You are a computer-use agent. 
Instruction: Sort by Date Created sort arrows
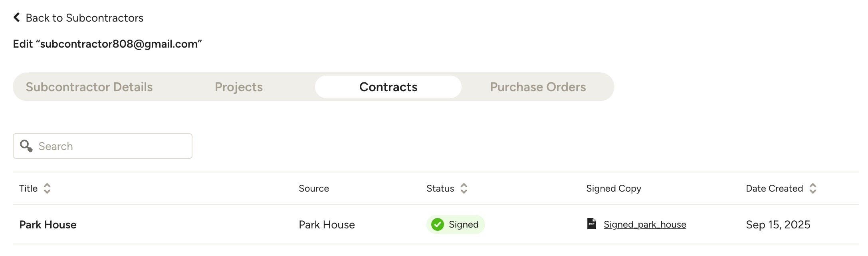[813, 188]
